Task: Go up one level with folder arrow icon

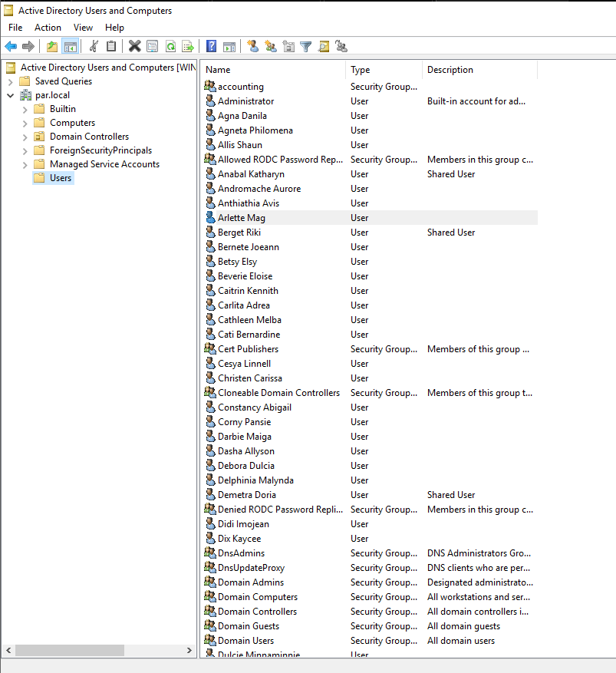Action: pyautogui.click(x=52, y=46)
